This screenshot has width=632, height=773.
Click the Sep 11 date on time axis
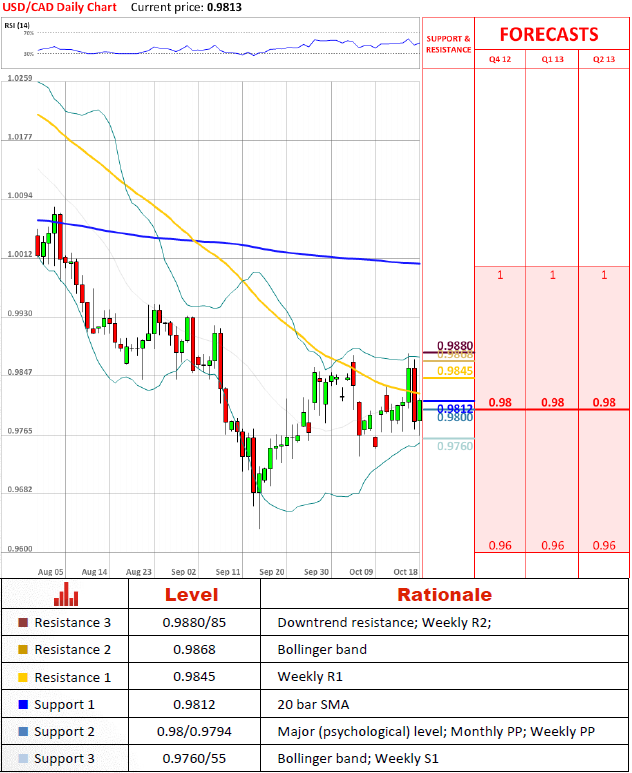pyautogui.click(x=227, y=571)
